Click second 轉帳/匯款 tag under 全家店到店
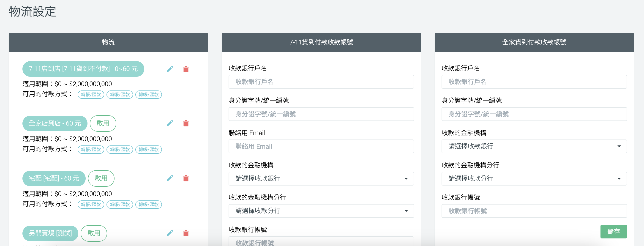Viewport: 644px width, 246px height. [x=120, y=150]
